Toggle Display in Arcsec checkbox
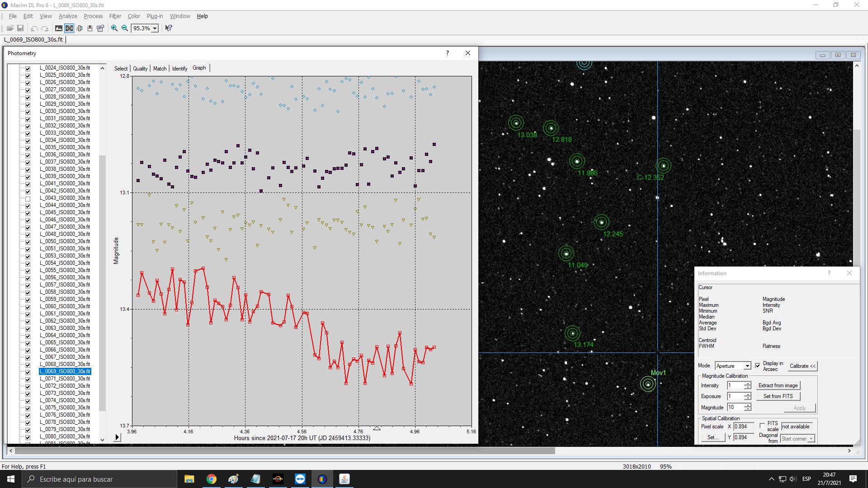 point(758,366)
